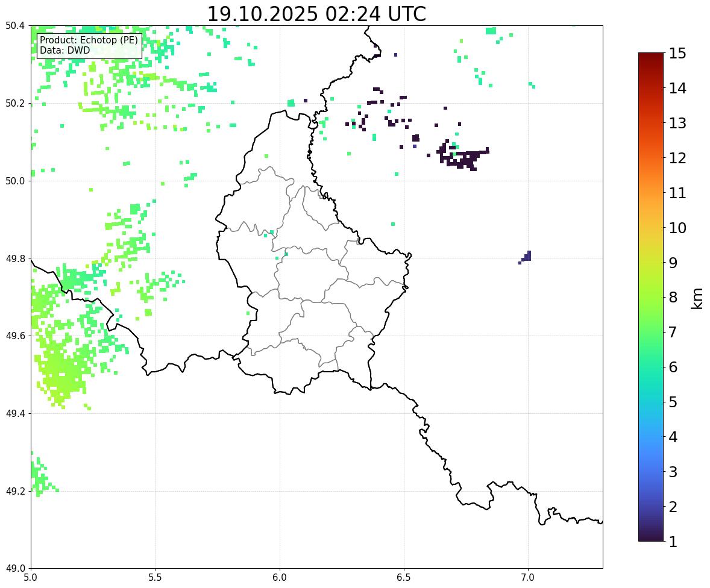Click the colorbar label '1'
Image resolution: width=710 pixels, height=588 pixels.
coord(673,542)
